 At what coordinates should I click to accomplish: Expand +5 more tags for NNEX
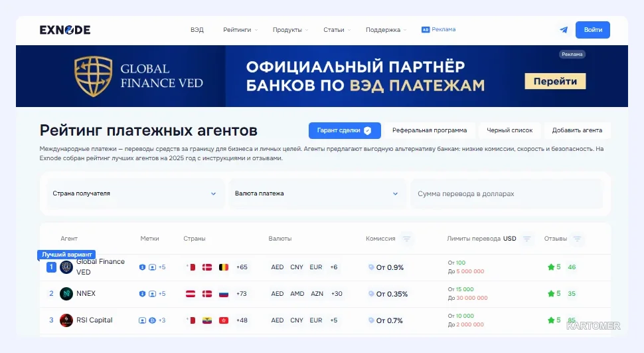[x=162, y=294]
